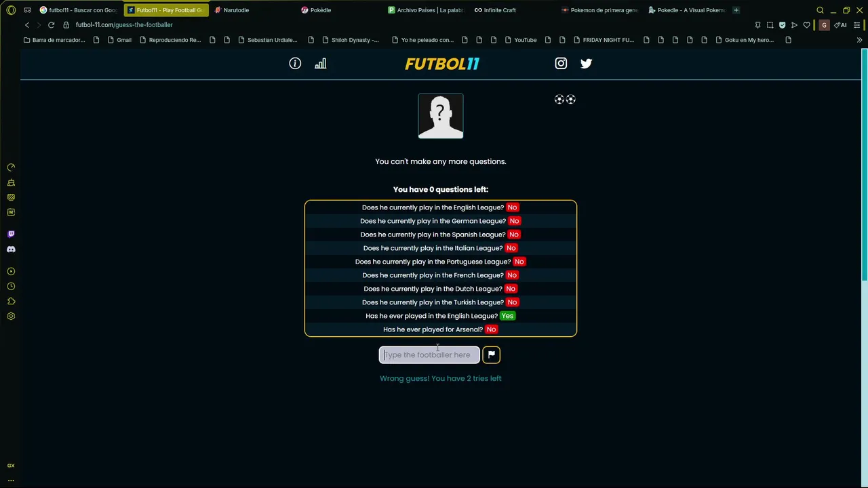The width and height of the screenshot is (868, 488).
Task: Focus the footballer name input field
Action: pyautogui.click(x=429, y=354)
